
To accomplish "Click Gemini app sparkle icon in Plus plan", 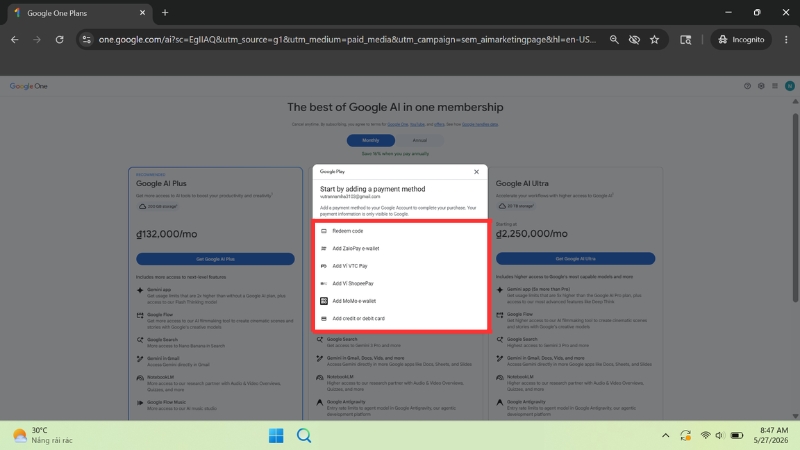I will click(140, 290).
